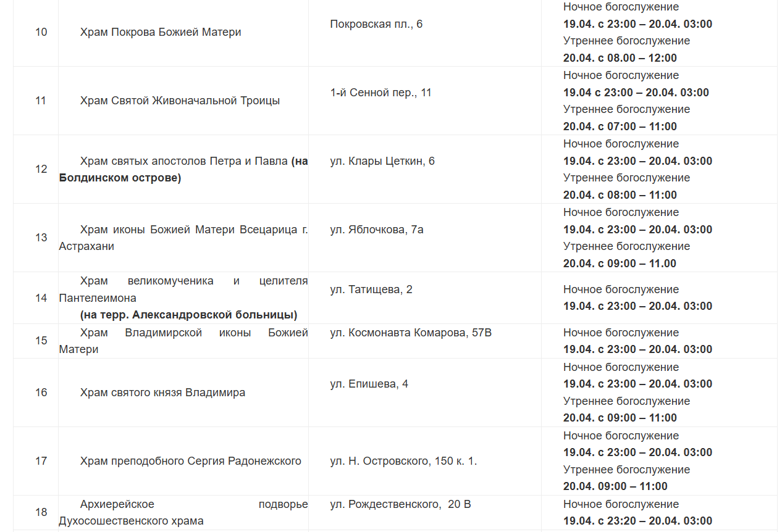Viewport: 782px width, 532px height.
Task: Click Храм Святой Живоначальной Троицы name
Action: (180, 101)
